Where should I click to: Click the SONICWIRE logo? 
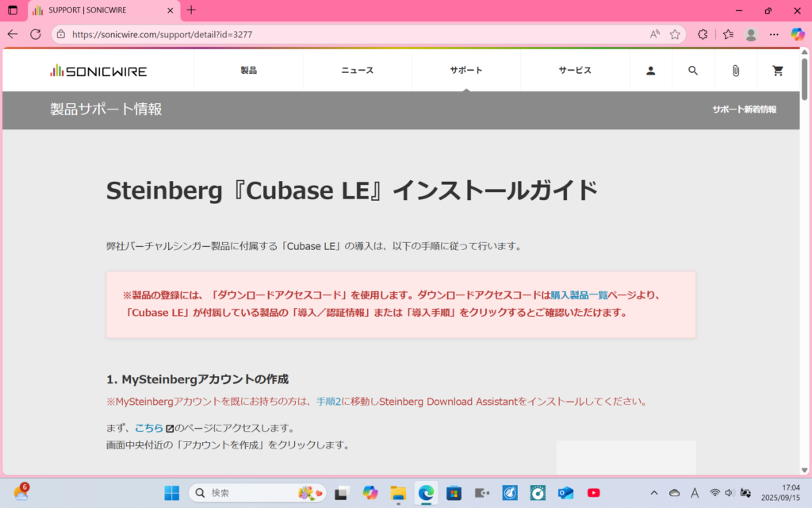pyautogui.click(x=98, y=71)
